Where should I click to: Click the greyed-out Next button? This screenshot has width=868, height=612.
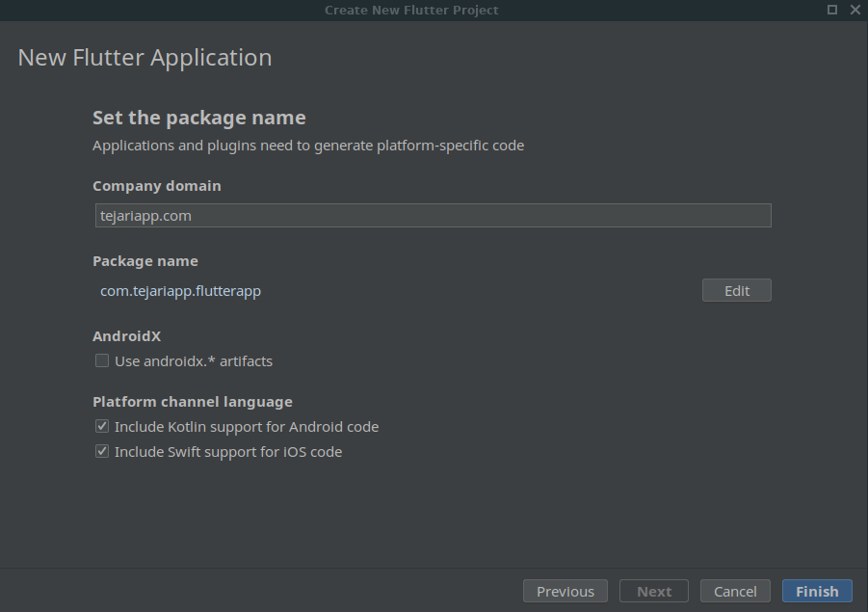654,591
